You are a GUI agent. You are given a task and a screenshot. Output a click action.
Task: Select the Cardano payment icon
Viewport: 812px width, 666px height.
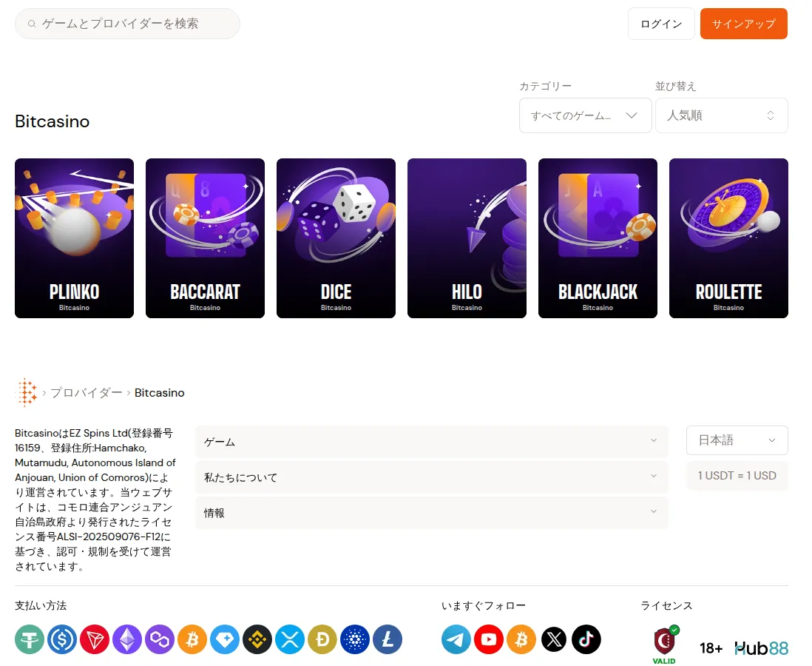coord(355,639)
